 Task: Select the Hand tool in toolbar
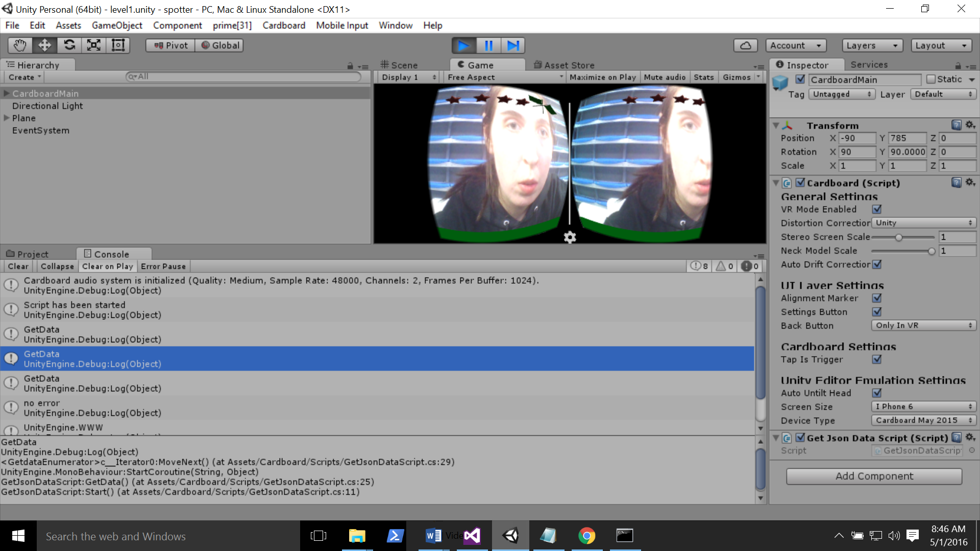point(20,45)
